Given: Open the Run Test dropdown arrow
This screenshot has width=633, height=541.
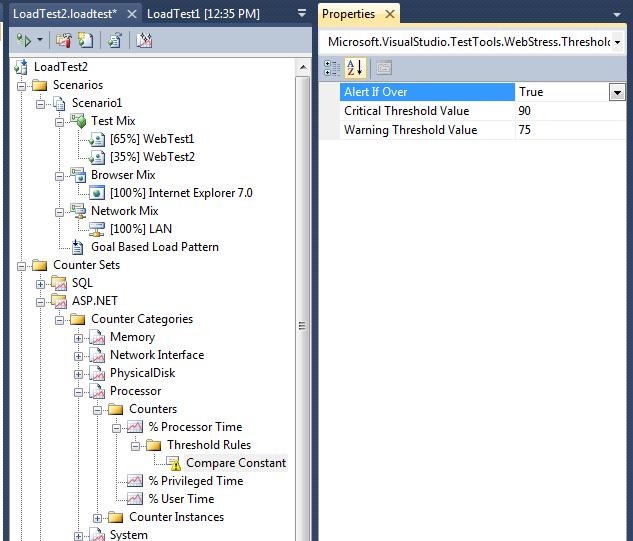Looking at the screenshot, I should click(40, 40).
